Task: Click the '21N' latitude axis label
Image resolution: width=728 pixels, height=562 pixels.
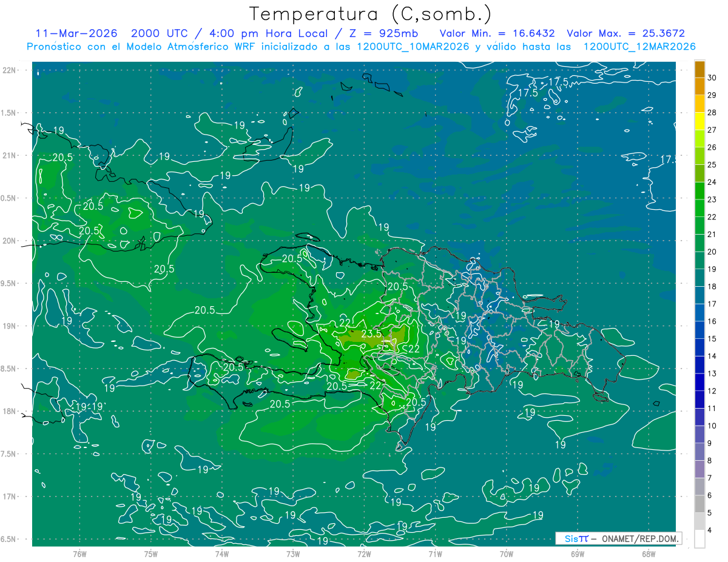Action: coord(9,155)
